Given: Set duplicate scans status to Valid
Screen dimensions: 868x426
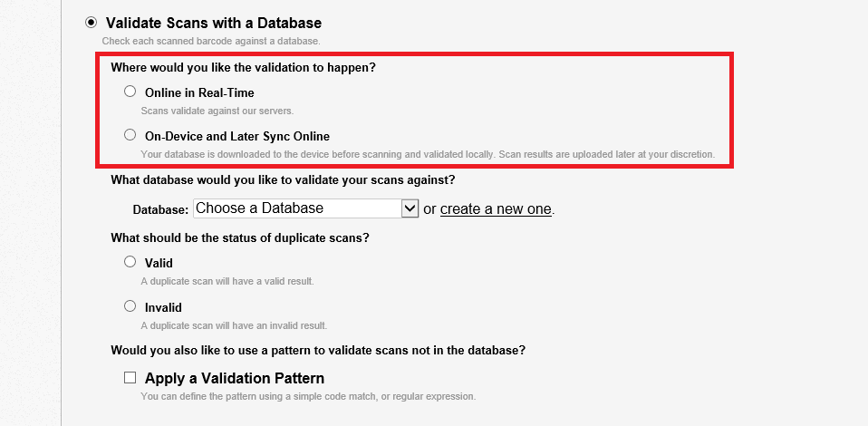Looking at the screenshot, I should click(130, 261).
